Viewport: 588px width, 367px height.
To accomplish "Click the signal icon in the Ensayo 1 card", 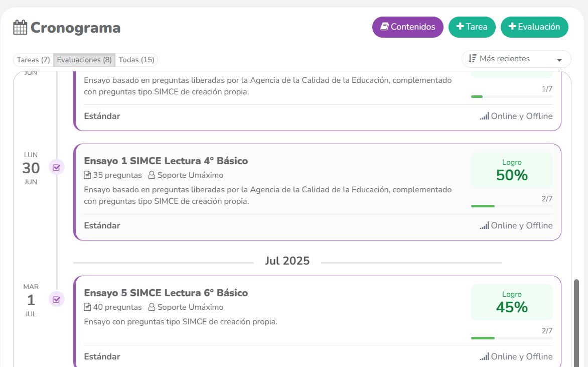I will coord(484,226).
